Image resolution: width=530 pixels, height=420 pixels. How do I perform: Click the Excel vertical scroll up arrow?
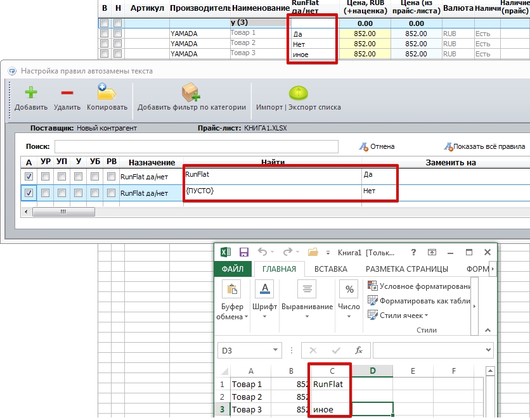[490, 371]
